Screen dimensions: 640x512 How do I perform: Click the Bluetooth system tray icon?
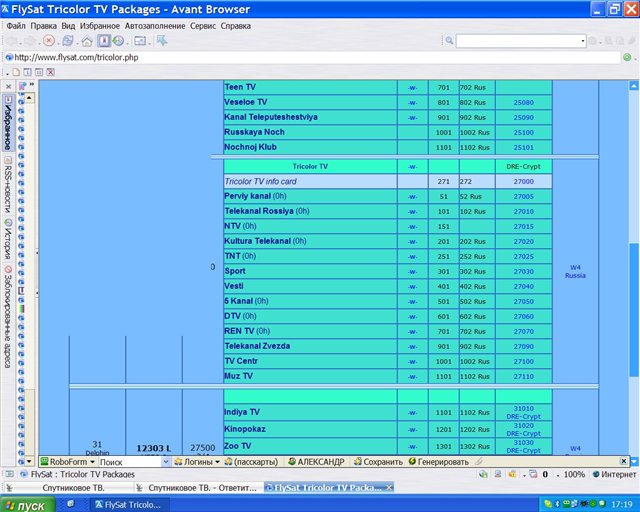click(x=557, y=505)
